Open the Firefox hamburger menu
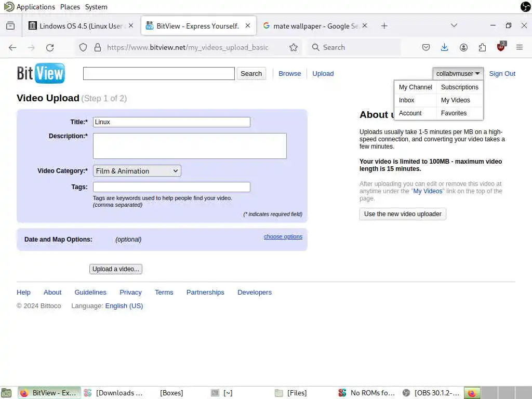Viewport: 532px width, 399px height. click(519, 47)
